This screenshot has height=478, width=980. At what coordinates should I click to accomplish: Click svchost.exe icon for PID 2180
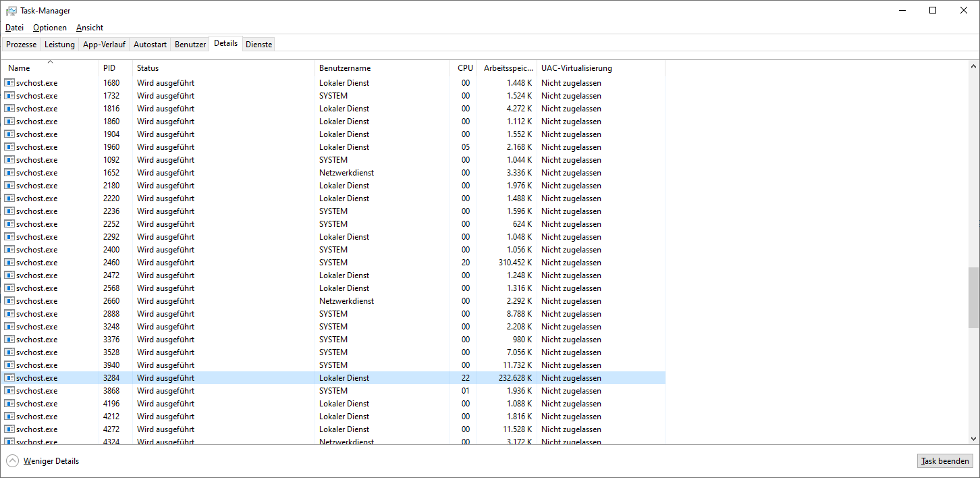click(9, 186)
